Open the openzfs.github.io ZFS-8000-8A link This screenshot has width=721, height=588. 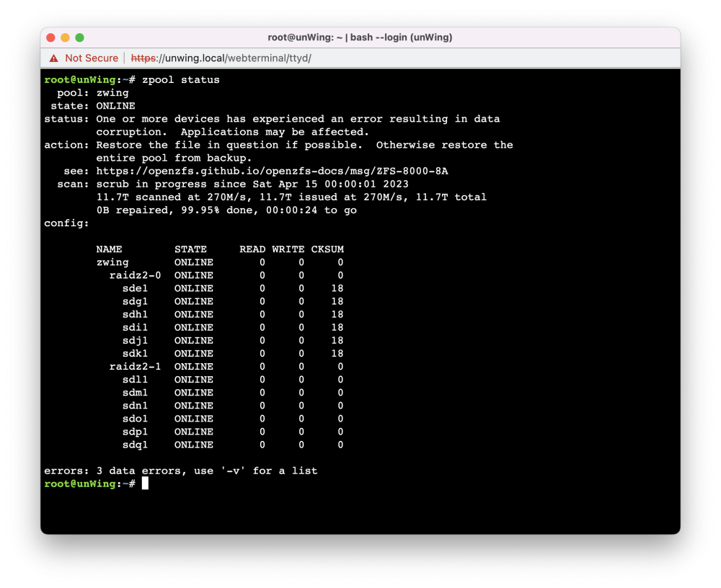[272, 171]
